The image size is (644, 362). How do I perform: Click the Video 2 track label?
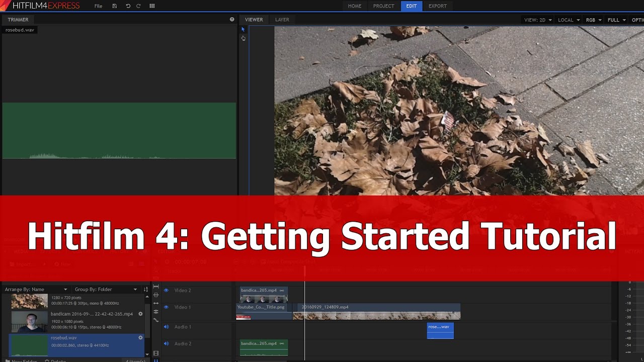(183, 291)
